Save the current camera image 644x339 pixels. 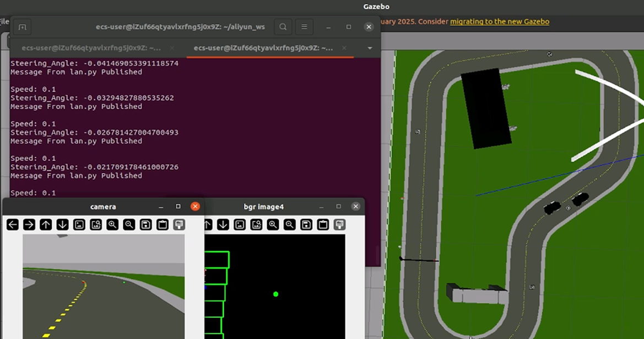click(x=145, y=224)
